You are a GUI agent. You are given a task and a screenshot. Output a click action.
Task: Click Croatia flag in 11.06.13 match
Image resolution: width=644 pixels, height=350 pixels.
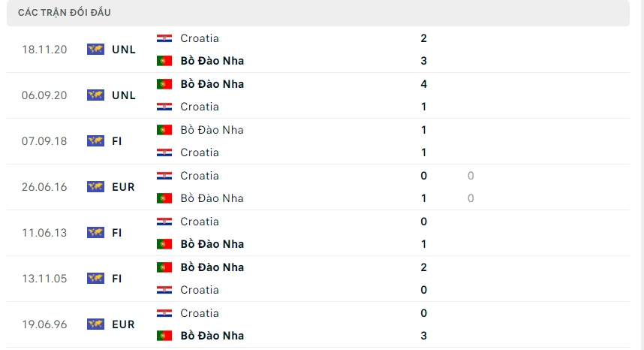point(165,222)
